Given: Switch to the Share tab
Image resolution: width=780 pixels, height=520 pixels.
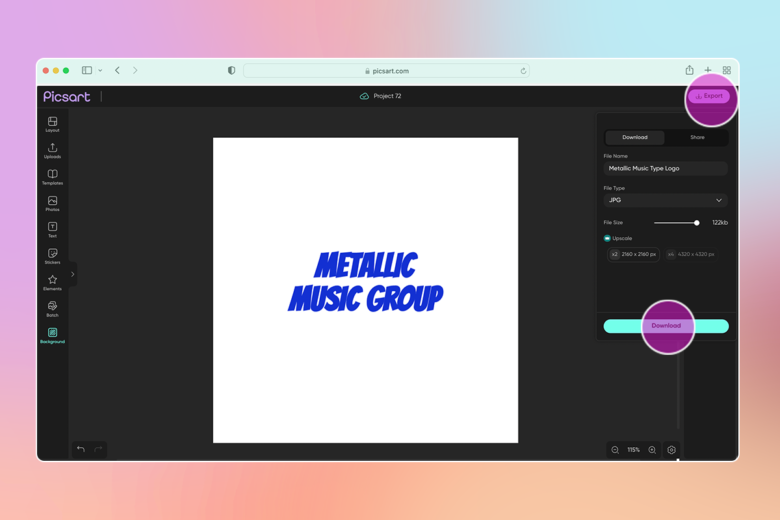Looking at the screenshot, I should [697, 137].
